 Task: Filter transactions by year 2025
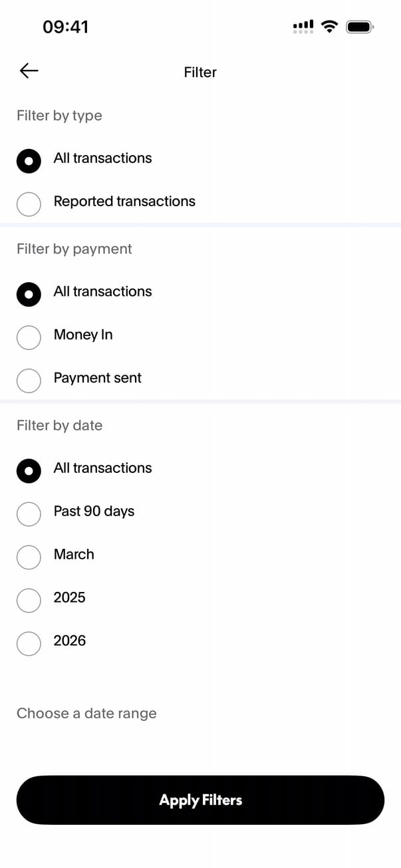pos(29,599)
